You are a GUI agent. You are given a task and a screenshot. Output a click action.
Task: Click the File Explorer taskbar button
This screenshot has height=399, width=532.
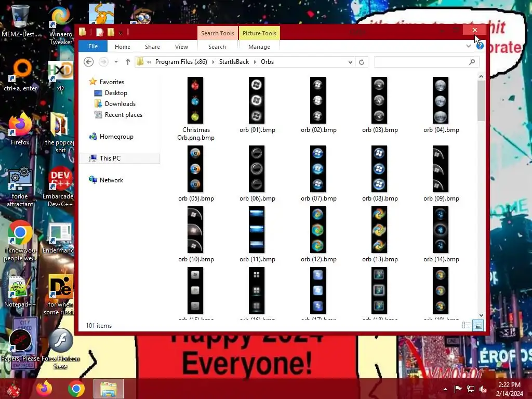click(108, 389)
